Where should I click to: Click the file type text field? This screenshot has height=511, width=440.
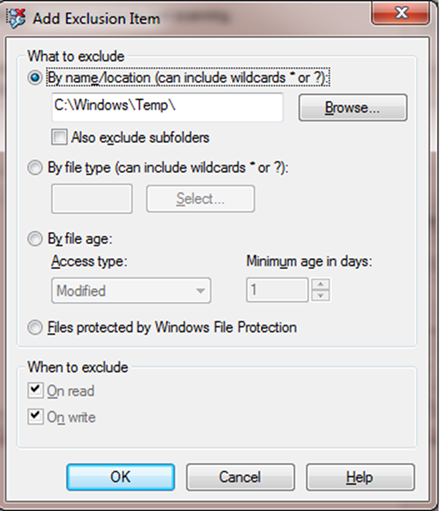[92, 199]
